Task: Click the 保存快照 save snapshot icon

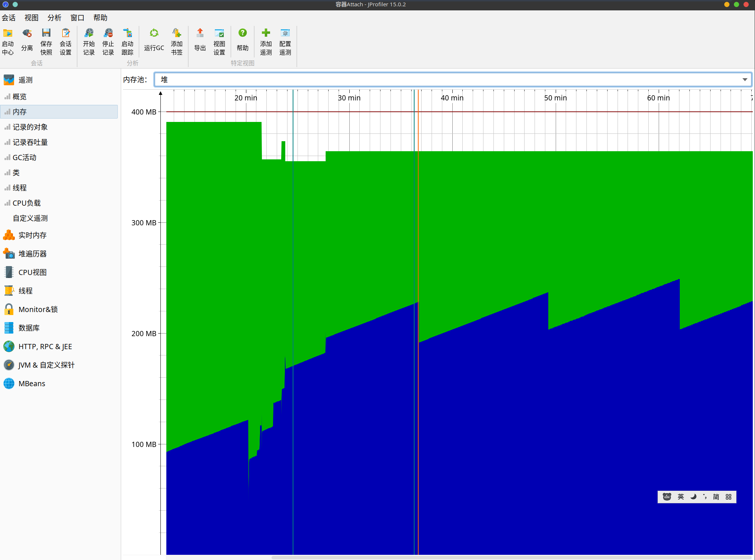Action: tap(46, 33)
